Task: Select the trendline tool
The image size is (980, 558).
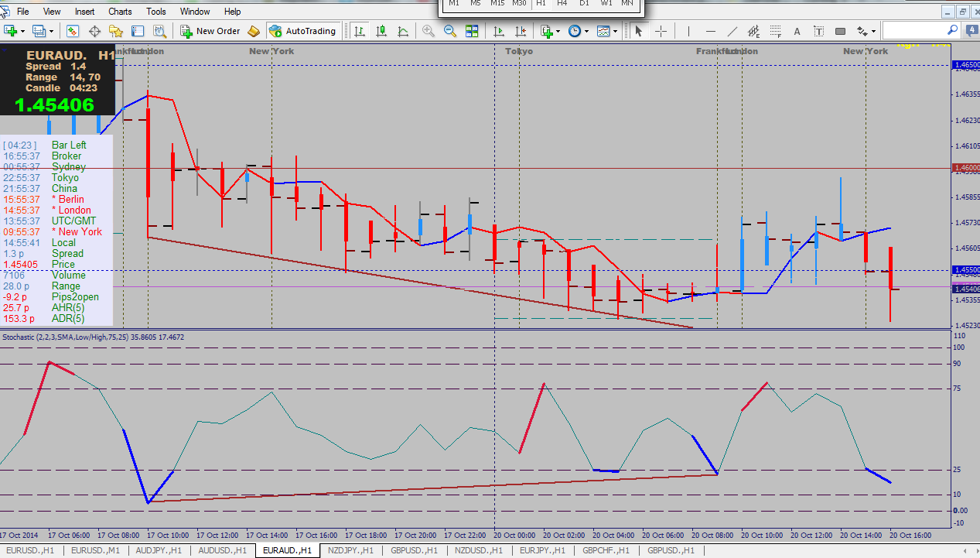Action: pos(732,31)
